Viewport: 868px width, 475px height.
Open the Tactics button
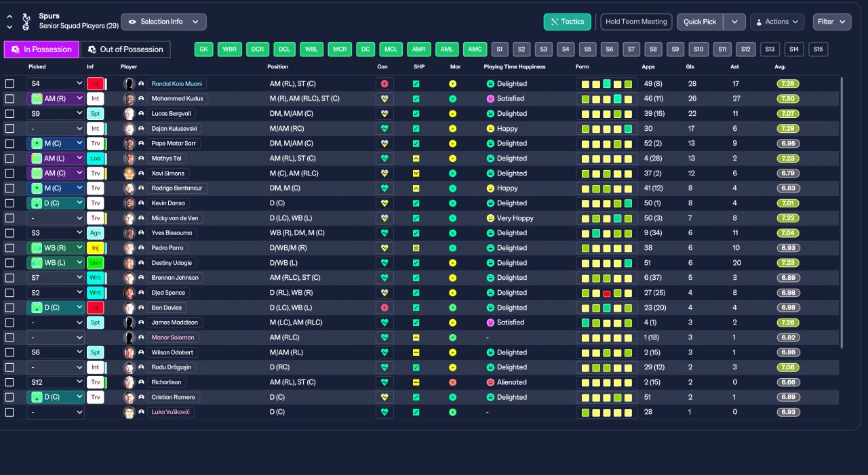(568, 22)
